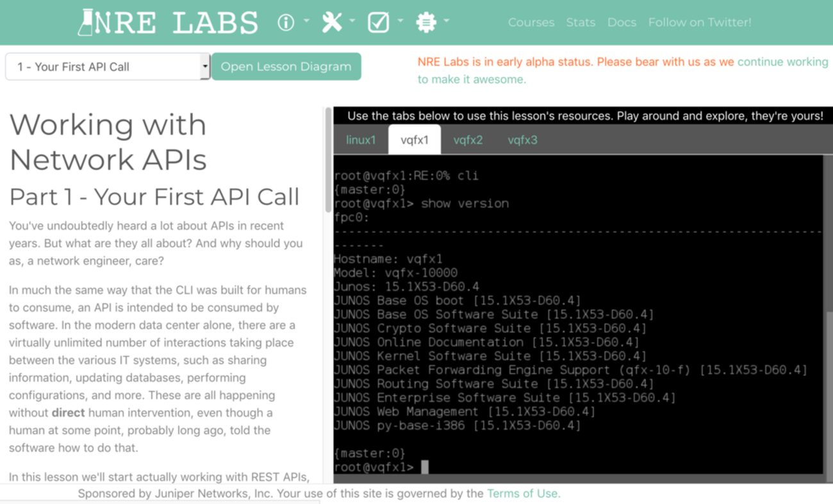833x504 pixels.
Task: Click the 'JUNOS Crypto Software Suite' line
Action: [x=490, y=329]
